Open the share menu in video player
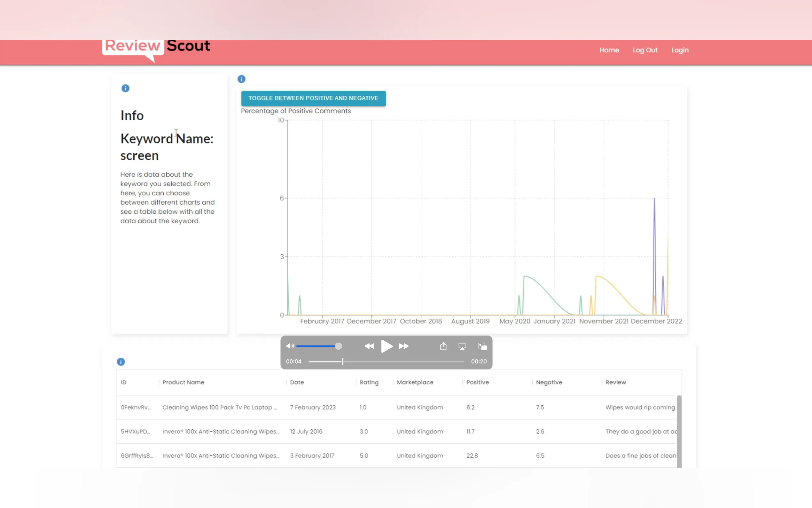This screenshot has height=508, width=812. (x=443, y=346)
